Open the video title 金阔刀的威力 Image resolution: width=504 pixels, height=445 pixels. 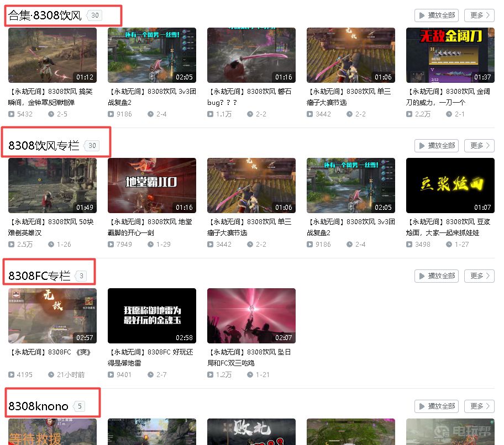pos(448,97)
